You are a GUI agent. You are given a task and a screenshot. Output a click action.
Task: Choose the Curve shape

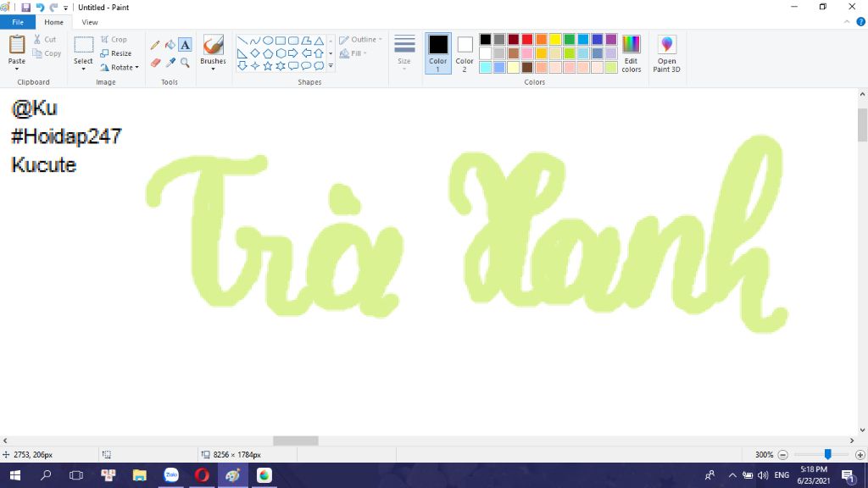(255, 41)
